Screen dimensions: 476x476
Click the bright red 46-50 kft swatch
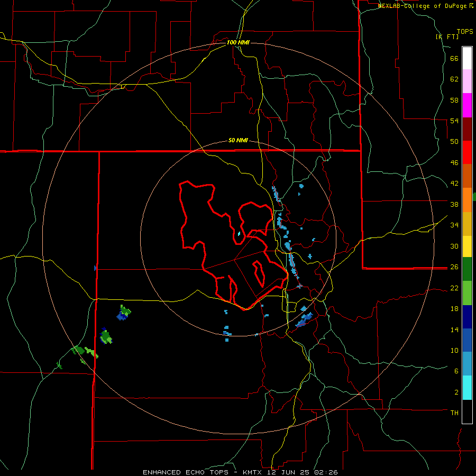point(467,152)
